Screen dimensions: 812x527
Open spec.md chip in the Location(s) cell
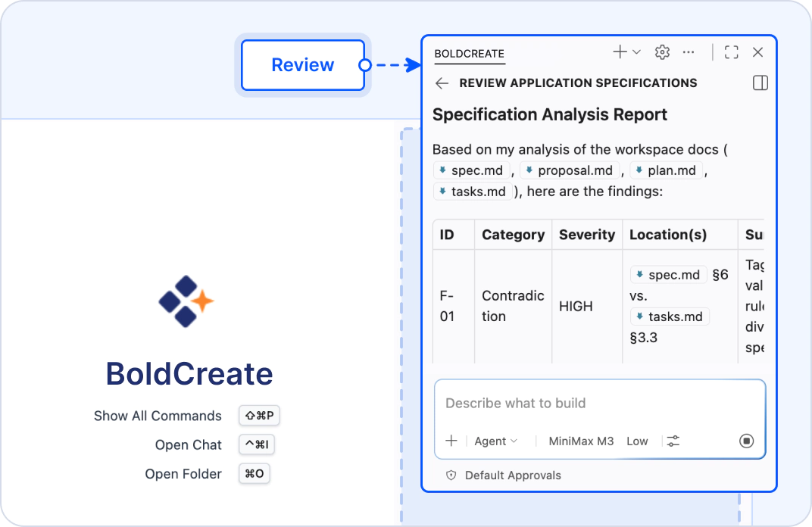coord(669,275)
